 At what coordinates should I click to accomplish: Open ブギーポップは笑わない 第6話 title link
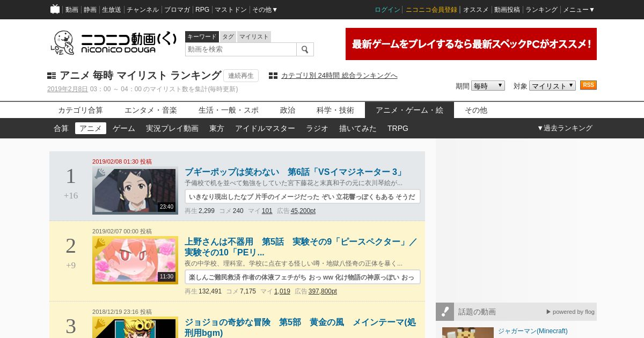coord(294,172)
